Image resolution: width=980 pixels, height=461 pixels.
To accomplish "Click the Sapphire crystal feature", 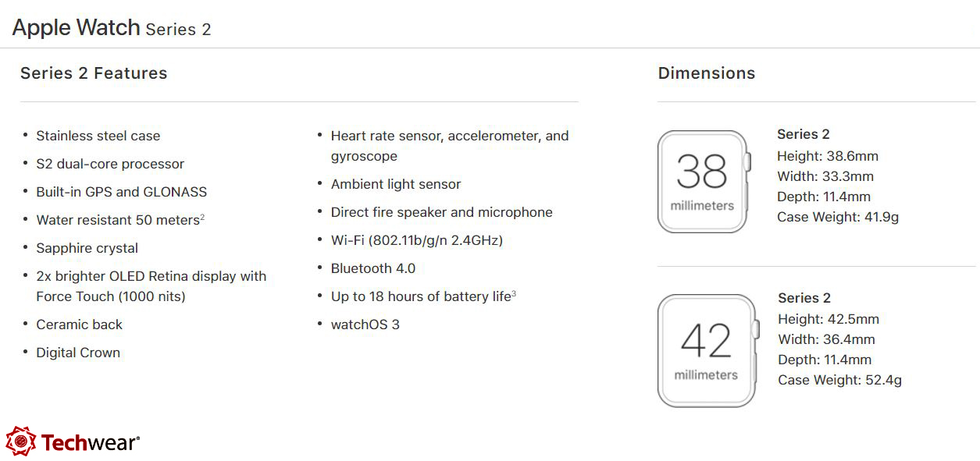I will click(87, 248).
